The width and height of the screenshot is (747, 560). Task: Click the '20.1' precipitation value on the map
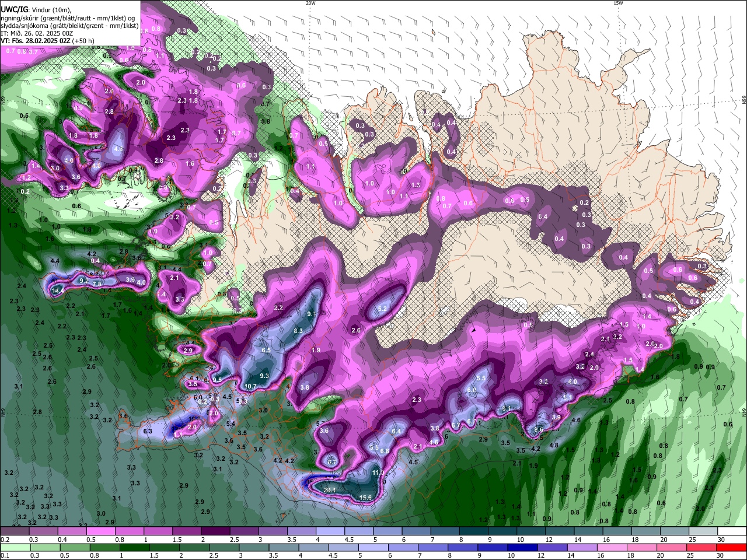click(x=330, y=490)
